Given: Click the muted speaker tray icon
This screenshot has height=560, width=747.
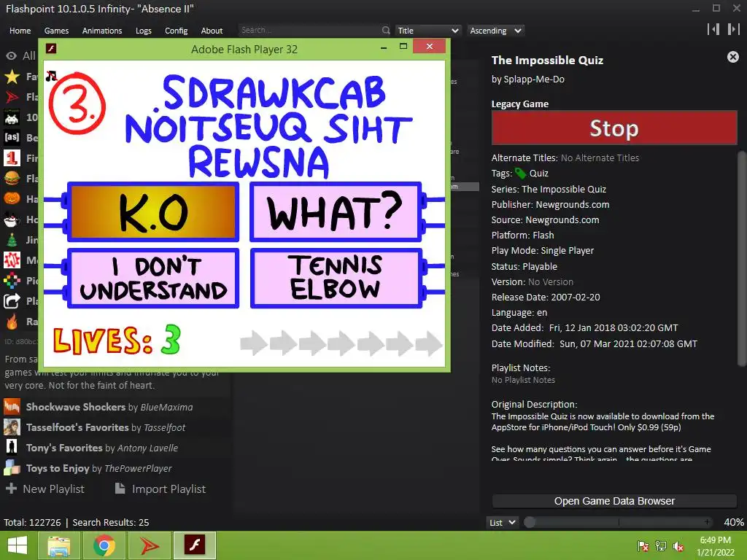Looking at the screenshot, I should pyautogui.click(x=678, y=546).
